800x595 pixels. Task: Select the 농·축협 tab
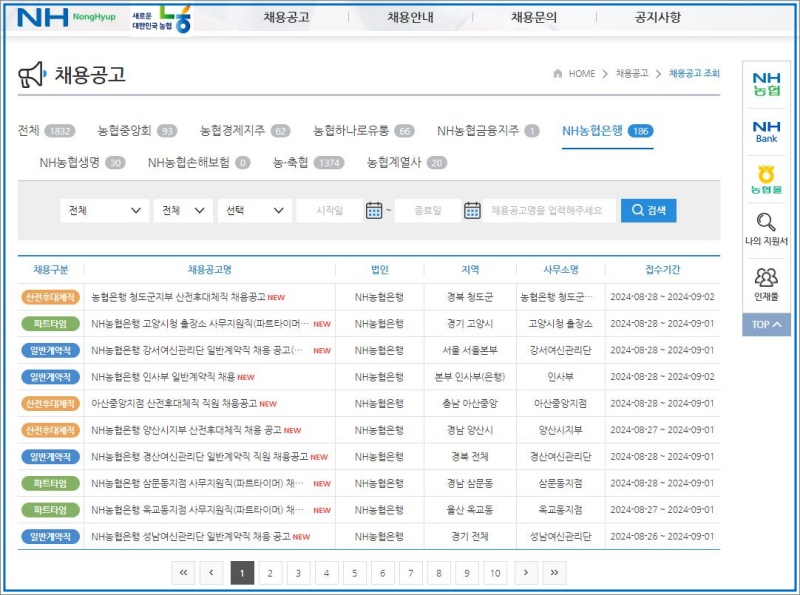309,162
